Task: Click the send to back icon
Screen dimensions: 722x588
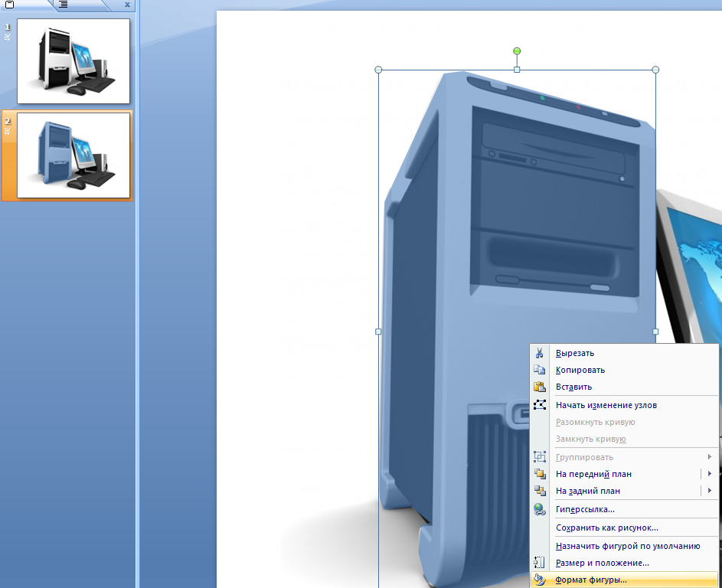Action: point(540,491)
